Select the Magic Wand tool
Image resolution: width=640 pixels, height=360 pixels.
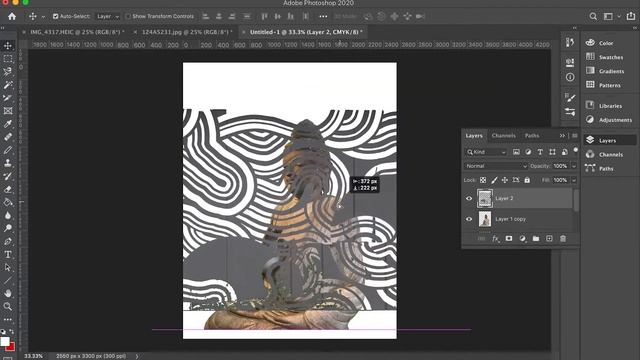(x=8, y=85)
